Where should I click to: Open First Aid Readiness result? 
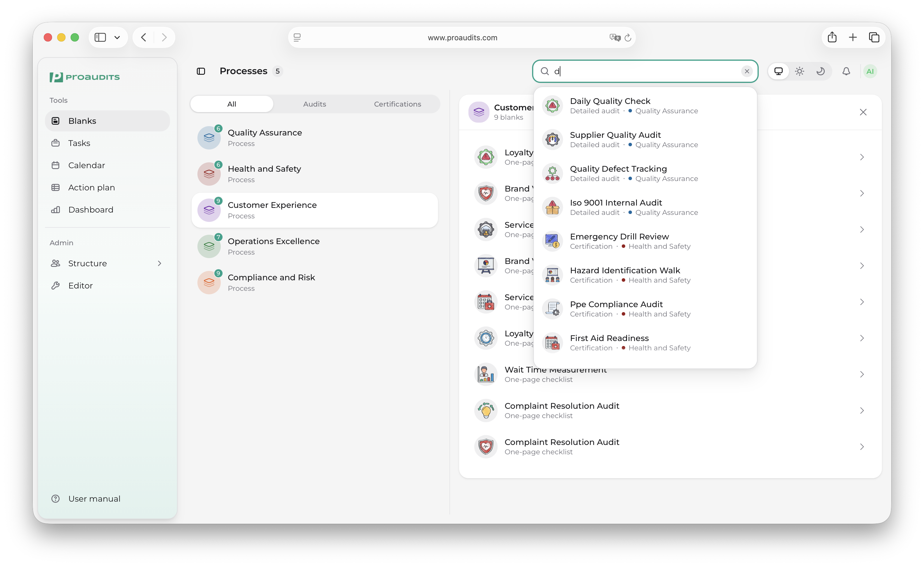click(645, 343)
